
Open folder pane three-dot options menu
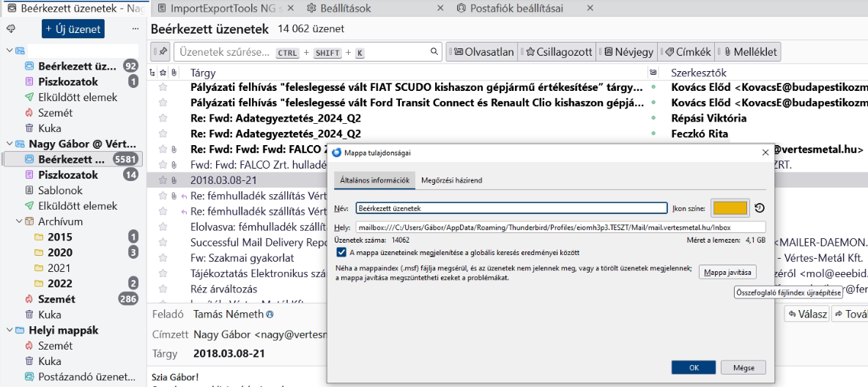134,29
